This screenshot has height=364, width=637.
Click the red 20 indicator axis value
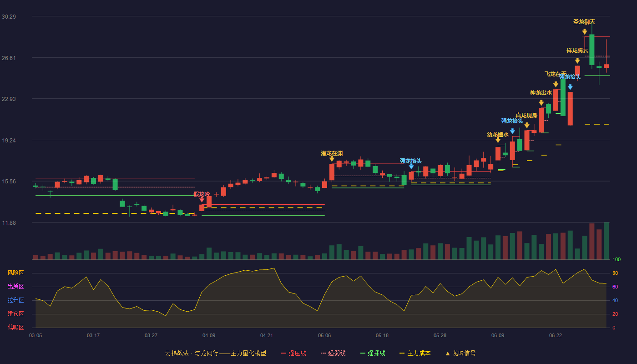point(615,314)
